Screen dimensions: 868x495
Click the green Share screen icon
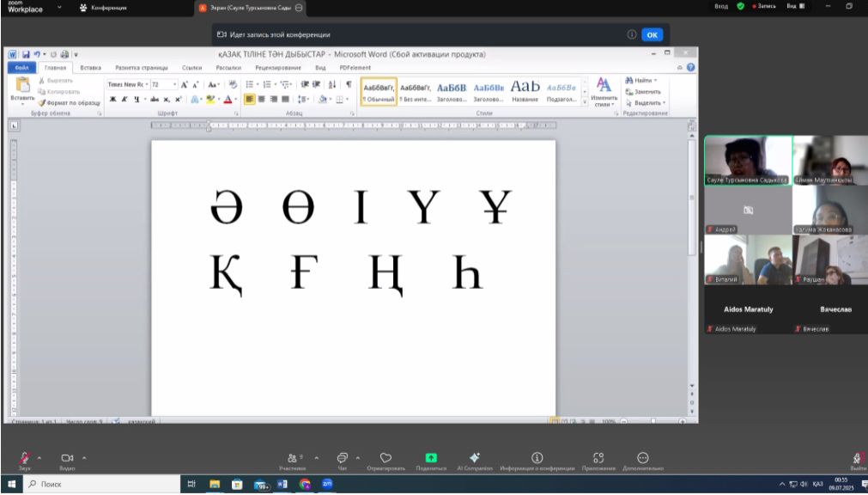pyautogui.click(x=431, y=458)
